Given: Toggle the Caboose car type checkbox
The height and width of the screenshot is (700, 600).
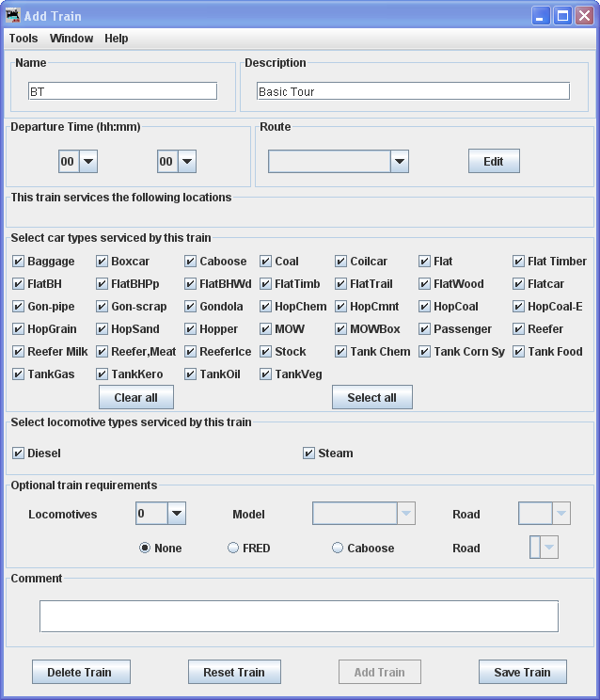Looking at the screenshot, I should 191,262.
